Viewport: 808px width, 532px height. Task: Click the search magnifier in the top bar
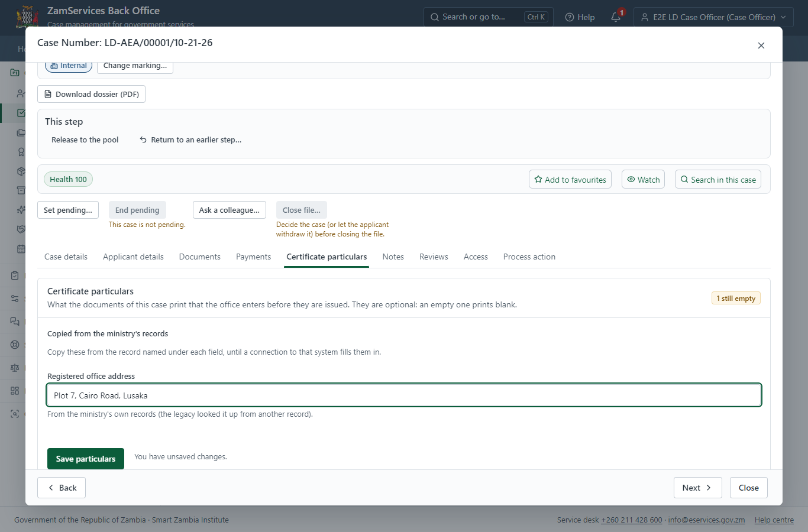pyautogui.click(x=435, y=17)
